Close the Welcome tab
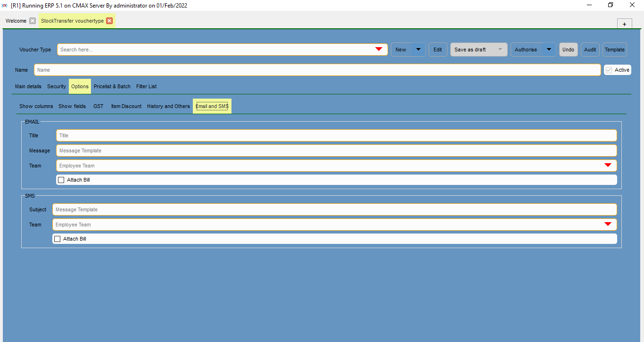 tap(32, 21)
